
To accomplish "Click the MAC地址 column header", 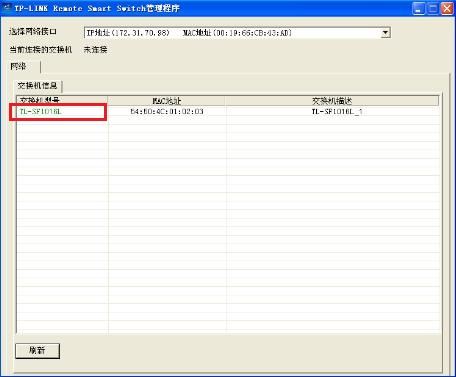I will click(166, 101).
